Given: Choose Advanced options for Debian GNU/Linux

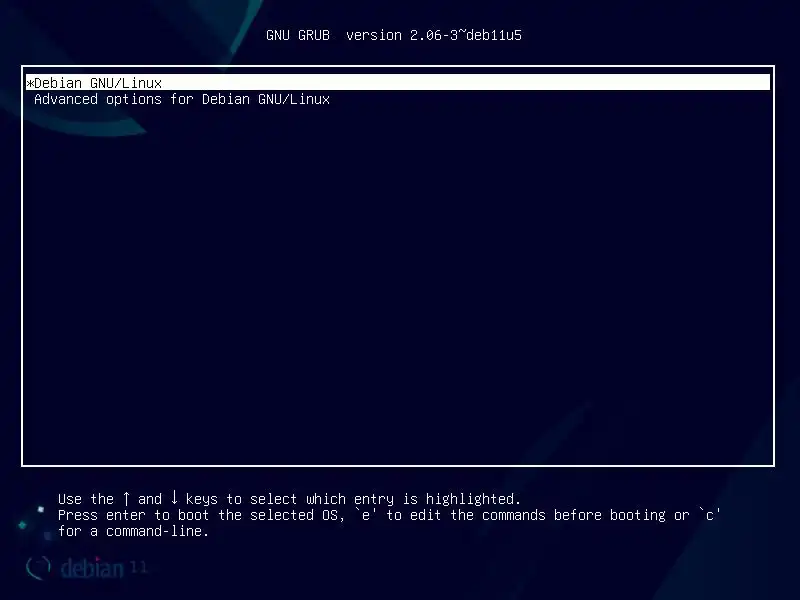Looking at the screenshot, I should [x=182, y=99].
